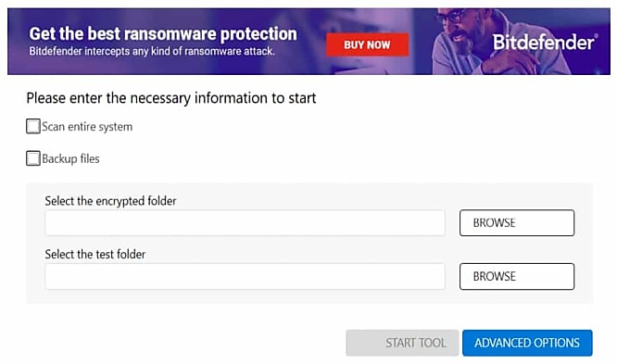Tick the Backup files checkbox

click(x=33, y=158)
